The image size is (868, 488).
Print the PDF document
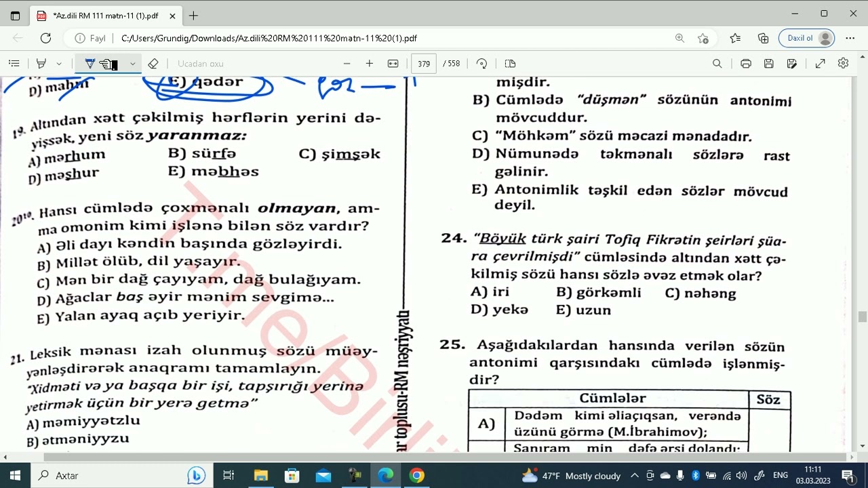[x=746, y=64]
